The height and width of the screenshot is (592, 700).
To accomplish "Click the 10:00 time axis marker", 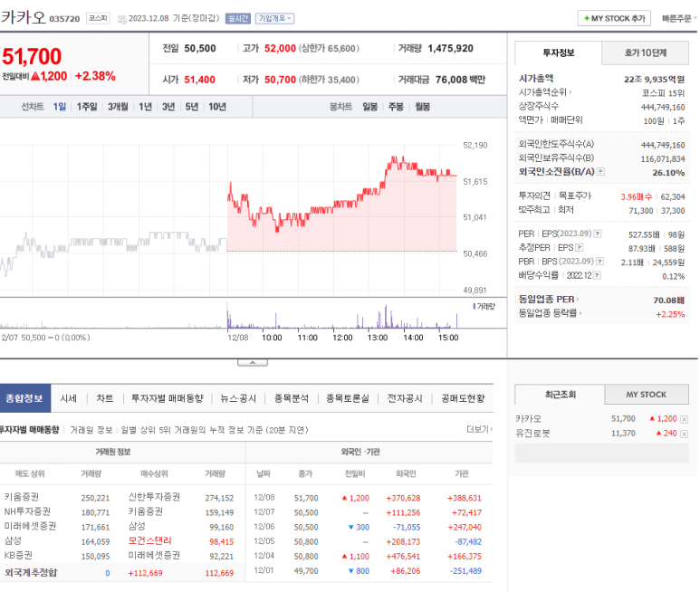I will (272, 338).
